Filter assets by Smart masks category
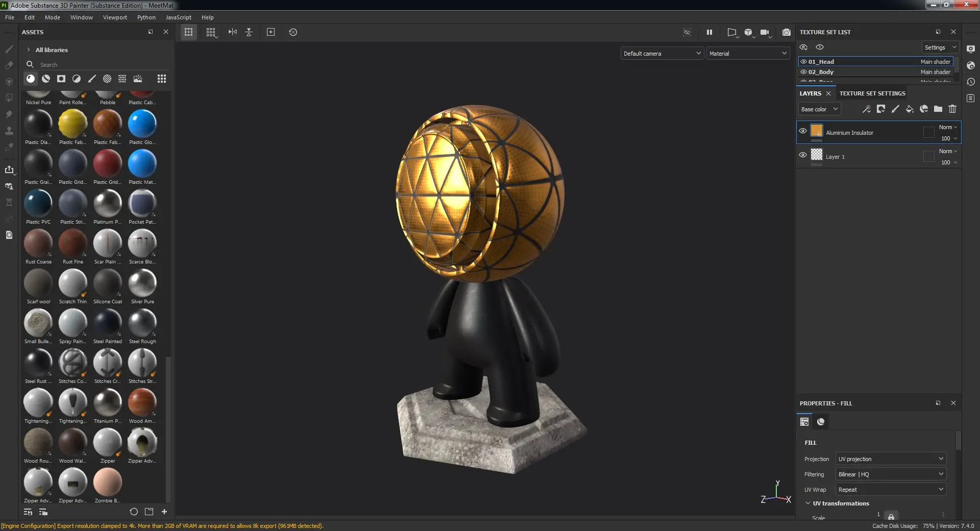 click(x=61, y=79)
